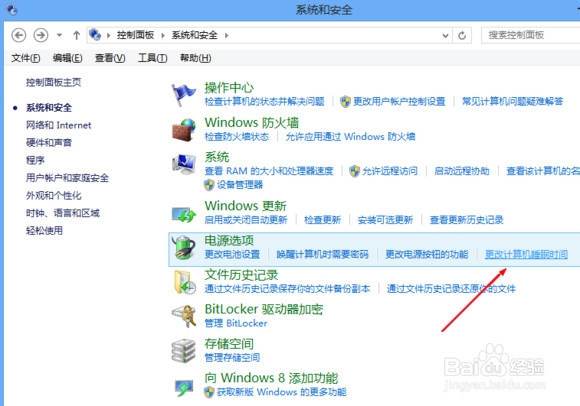Viewport: 580px width, 406px height.
Task: Click 更改电池设置 link
Action: click(232, 254)
